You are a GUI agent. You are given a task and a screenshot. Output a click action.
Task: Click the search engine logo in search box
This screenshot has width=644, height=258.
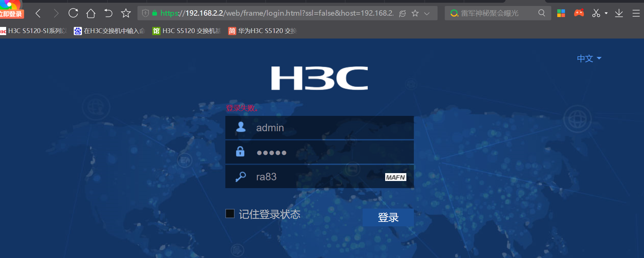pos(454,13)
